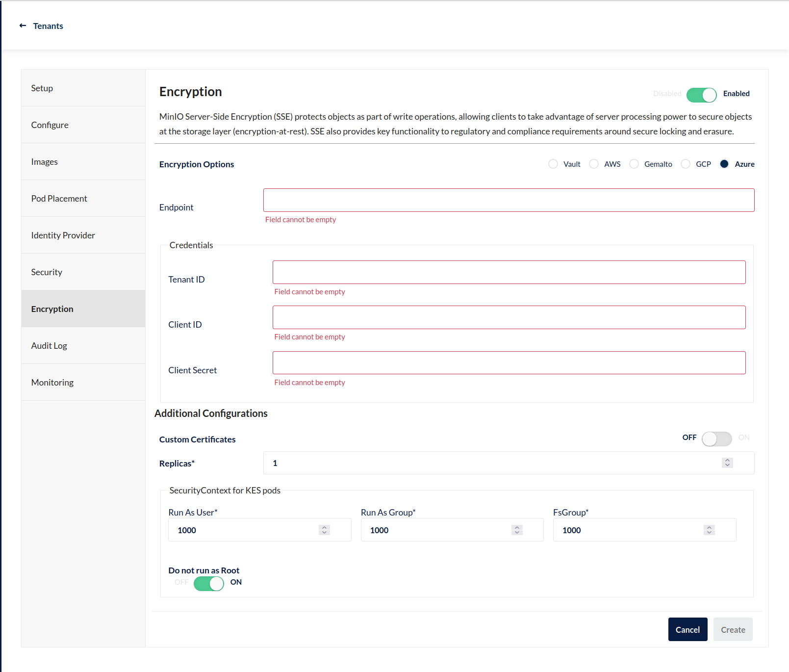
Task: Click the Run As Group stepper arrows
Action: pyautogui.click(x=517, y=530)
